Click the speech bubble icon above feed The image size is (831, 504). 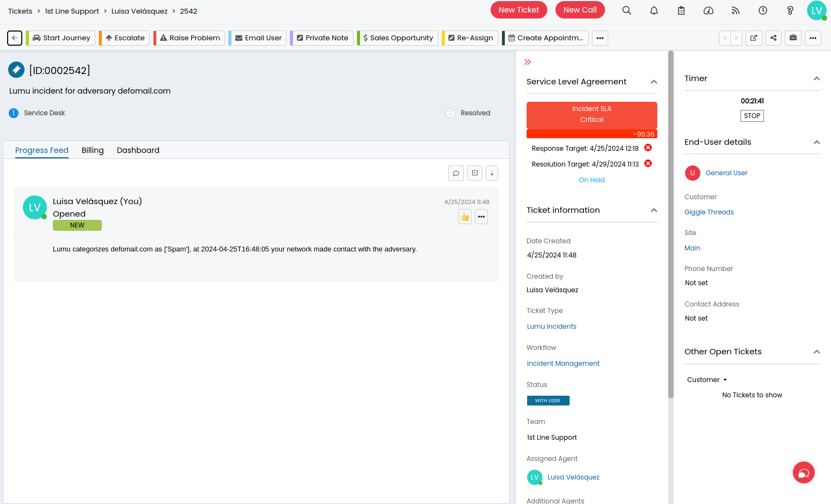click(x=456, y=173)
